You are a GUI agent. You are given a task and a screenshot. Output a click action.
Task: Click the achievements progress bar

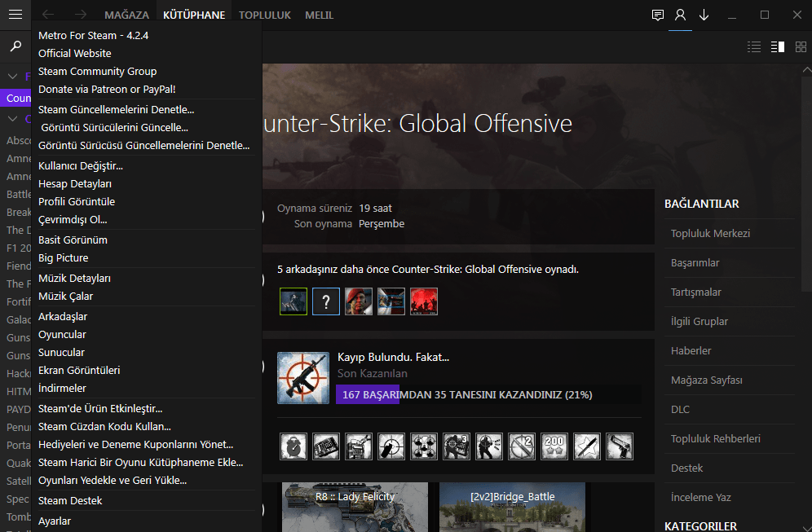(x=488, y=394)
